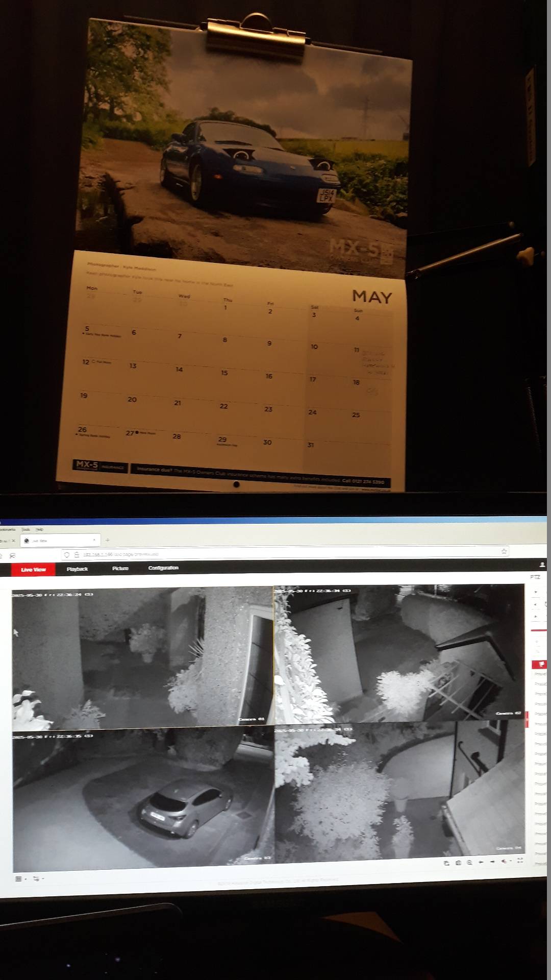551x980 pixels.
Task: Enable digital zoom magnifier icon
Action: (x=469, y=863)
